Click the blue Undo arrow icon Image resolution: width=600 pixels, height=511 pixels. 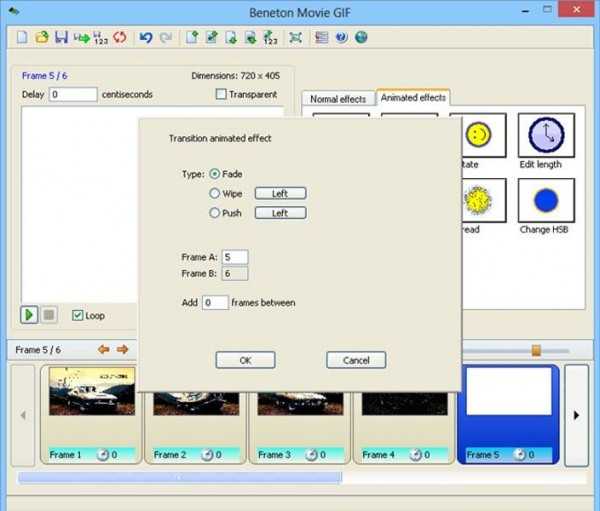[x=146, y=38]
